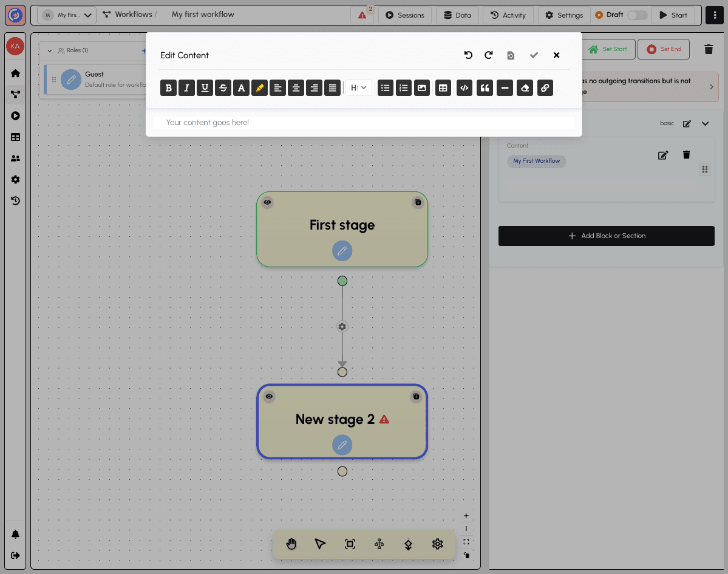
Task: Apply highlight color to text
Action: point(259,88)
